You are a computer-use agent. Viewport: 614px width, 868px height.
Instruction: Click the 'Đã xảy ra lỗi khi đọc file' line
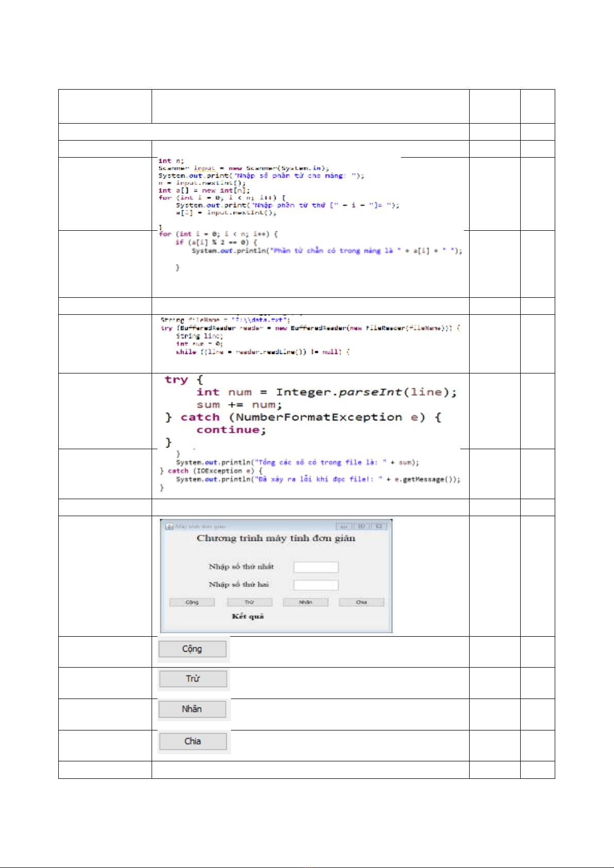(318, 479)
